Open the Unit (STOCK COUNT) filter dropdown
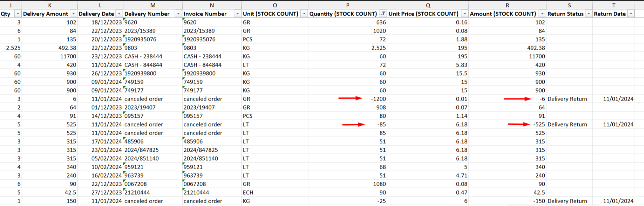644x206 pixels. 304,14
